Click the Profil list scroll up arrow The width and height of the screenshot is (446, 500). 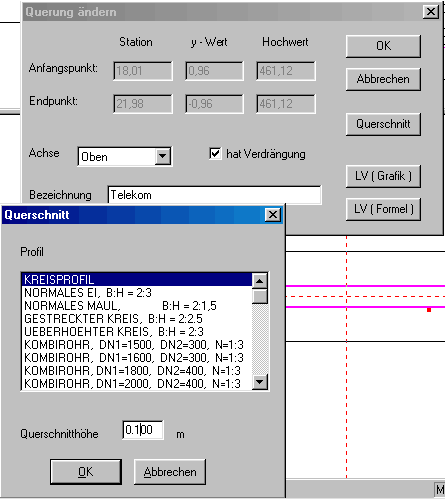pos(260,281)
